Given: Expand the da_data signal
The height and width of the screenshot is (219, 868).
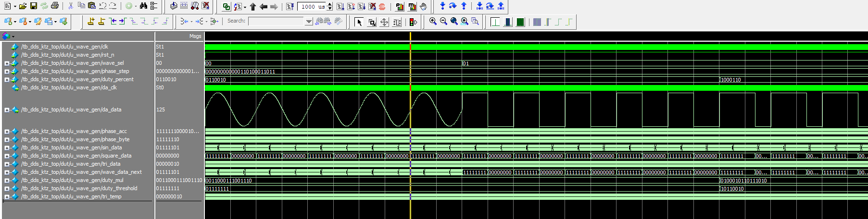Looking at the screenshot, I should (7, 110).
